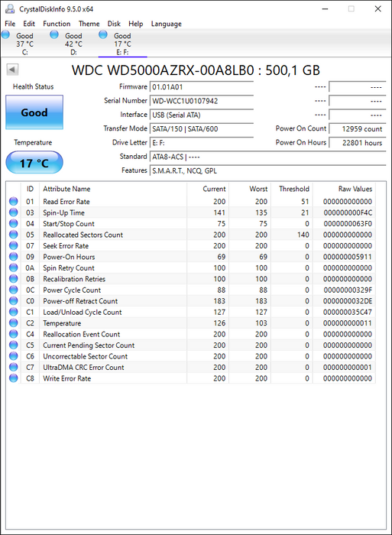This screenshot has height=535, width=392.
Task: Click raw value 000000005911
Action: coord(348,257)
